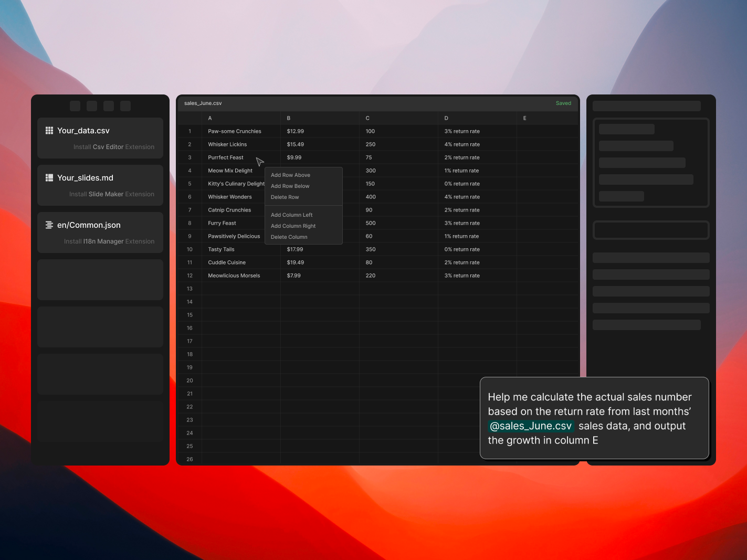Install the Slide Maker Extension link
This screenshot has height=560, width=747.
(x=112, y=194)
